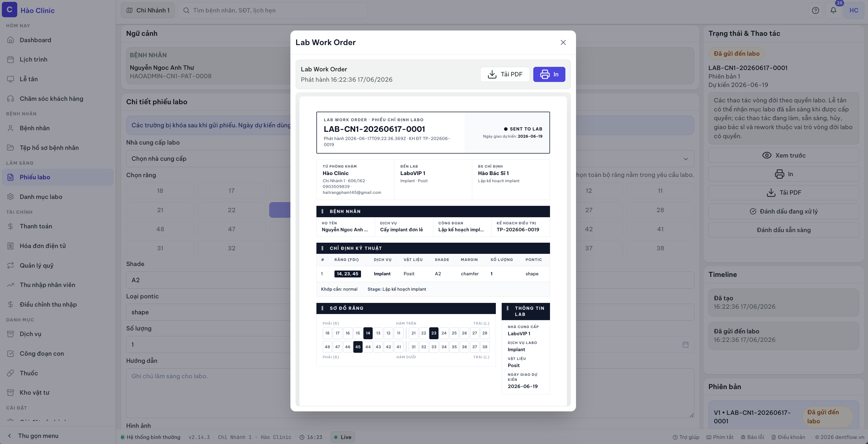This screenshot has height=444, width=868.
Task: Open the help question-mark icon
Action: pyautogui.click(x=815, y=10)
